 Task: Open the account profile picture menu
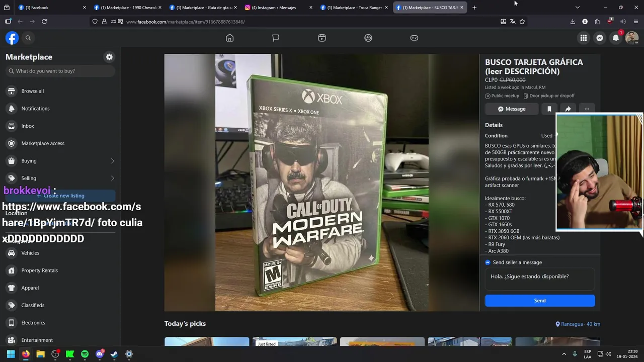click(632, 38)
